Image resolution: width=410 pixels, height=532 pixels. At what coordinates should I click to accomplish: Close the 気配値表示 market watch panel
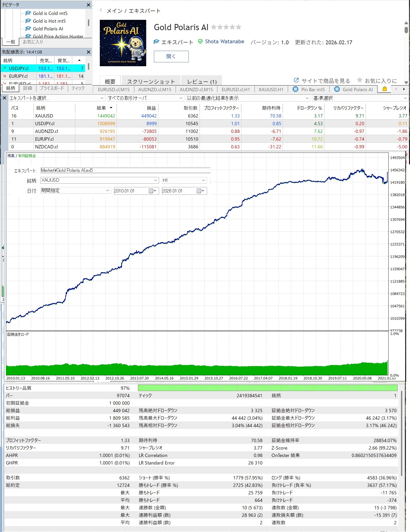click(88, 52)
